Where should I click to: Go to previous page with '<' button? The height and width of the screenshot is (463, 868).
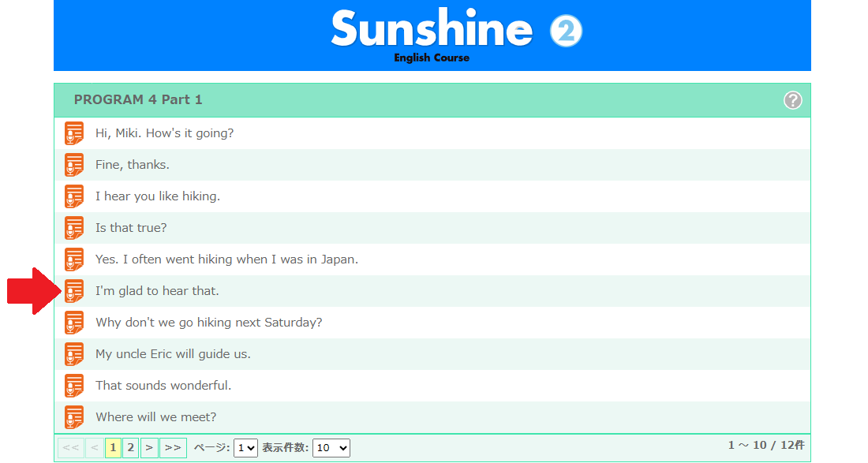coord(94,447)
